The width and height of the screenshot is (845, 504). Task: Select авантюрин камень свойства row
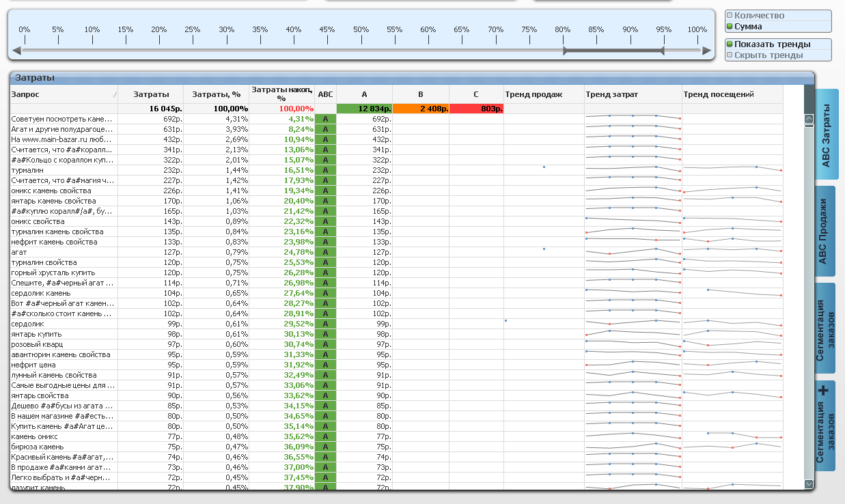pyautogui.click(x=64, y=354)
